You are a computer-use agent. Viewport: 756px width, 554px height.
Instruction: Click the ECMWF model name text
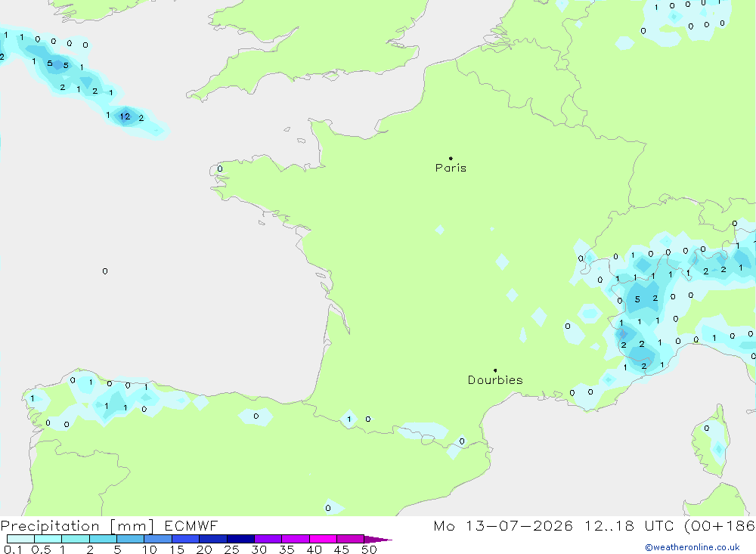click(191, 525)
